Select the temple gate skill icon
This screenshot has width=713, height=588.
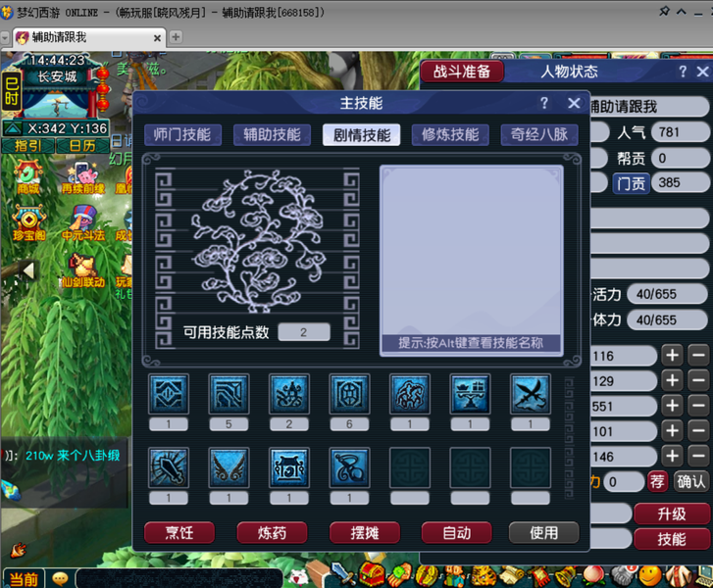click(289, 467)
